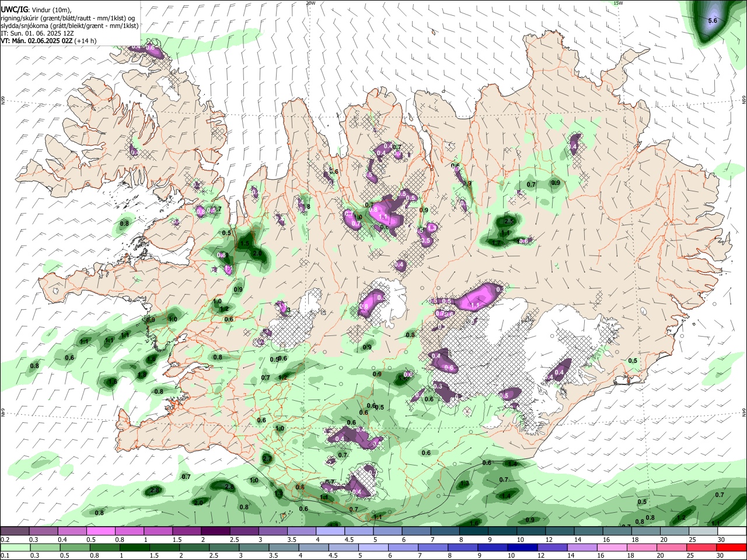The image size is (747, 560).
Task: Click the '30' label on the upper scale
Action: tap(721, 540)
